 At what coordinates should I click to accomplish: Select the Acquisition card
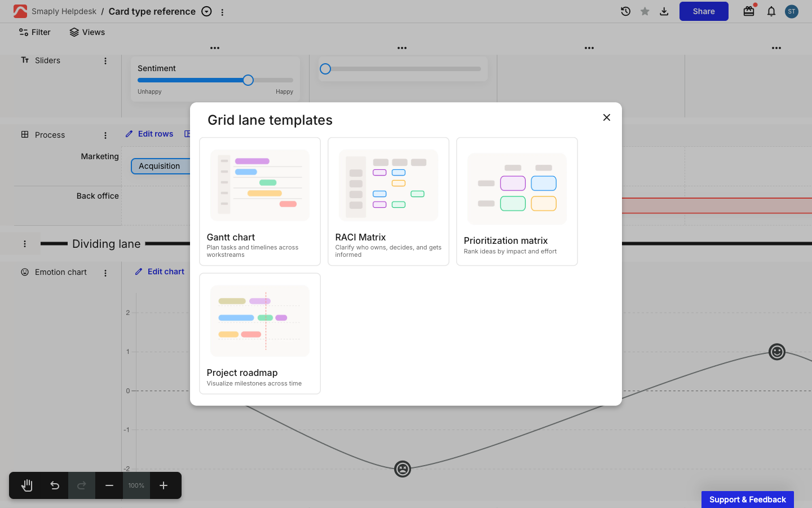(161, 166)
